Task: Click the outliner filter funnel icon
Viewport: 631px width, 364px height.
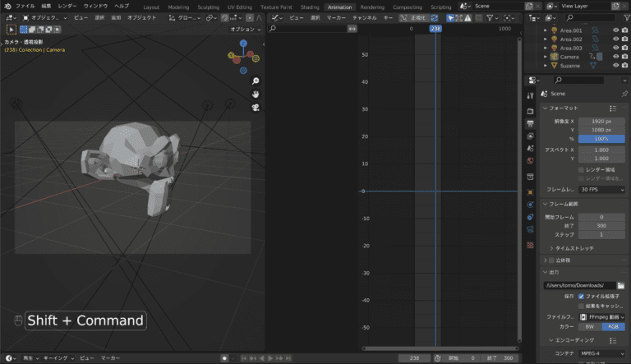Action: (x=627, y=18)
